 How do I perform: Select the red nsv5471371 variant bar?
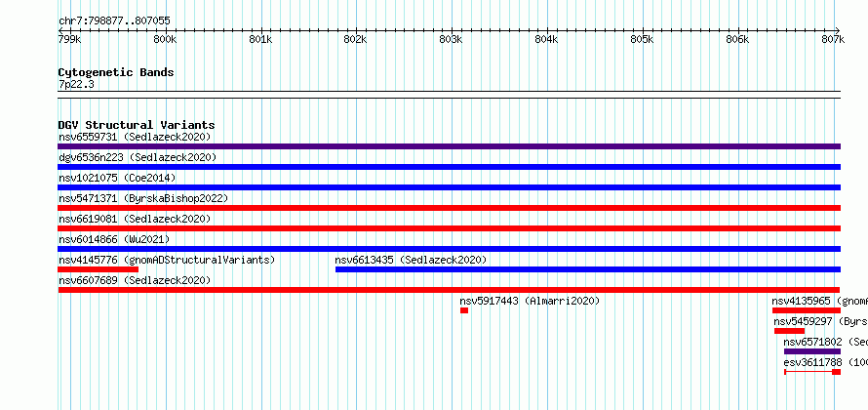click(449, 208)
